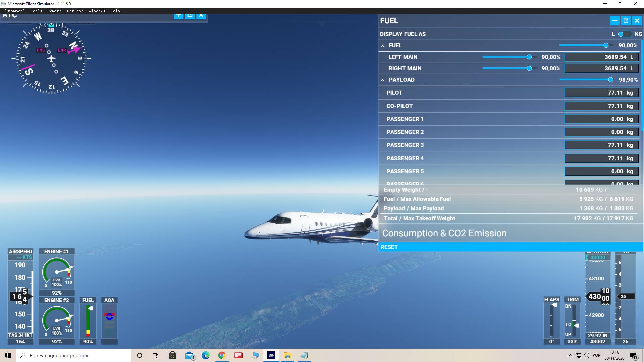Click the ENGINE #1 gauge
Image resolution: width=644 pixels, height=362 pixels.
(57, 272)
